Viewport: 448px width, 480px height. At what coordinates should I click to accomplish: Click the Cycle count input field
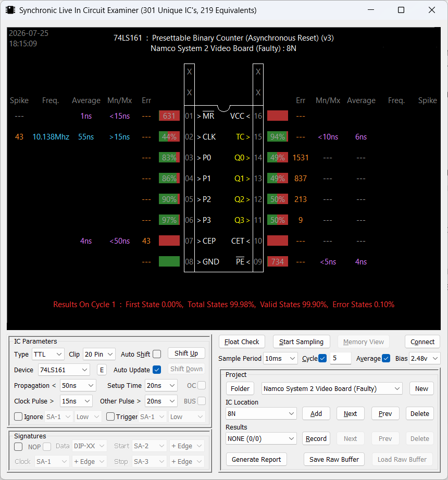(340, 358)
